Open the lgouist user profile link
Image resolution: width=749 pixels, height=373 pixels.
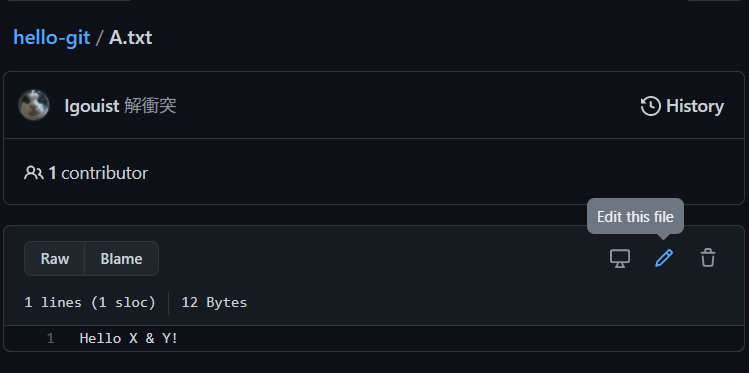pyautogui.click(x=92, y=106)
